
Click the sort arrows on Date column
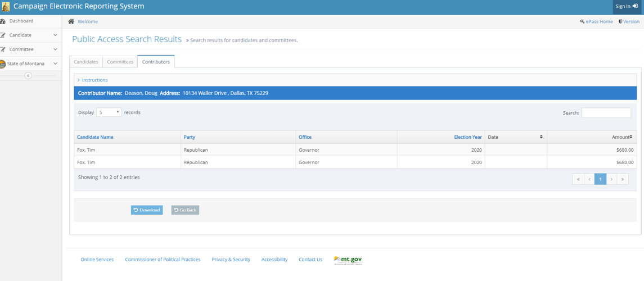click(x=541, y=137)
